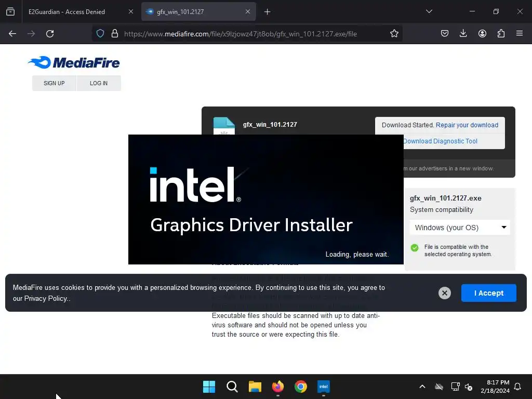Click the gfx_win_101.2127 file name heading
The width and height of the screenshot is (532, 399).
[270, 125]
